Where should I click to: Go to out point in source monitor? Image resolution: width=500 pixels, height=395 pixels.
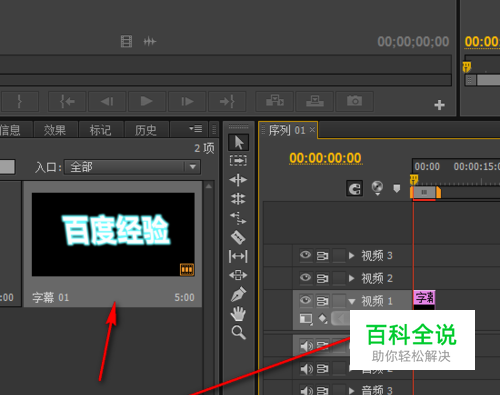point(227,101)
